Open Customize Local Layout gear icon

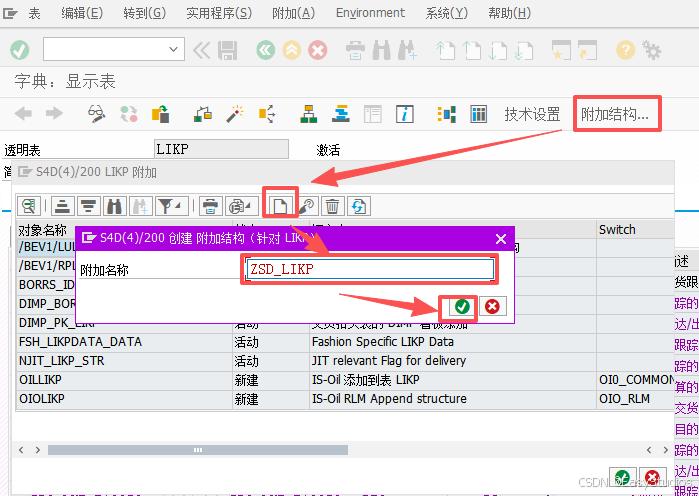652,50
